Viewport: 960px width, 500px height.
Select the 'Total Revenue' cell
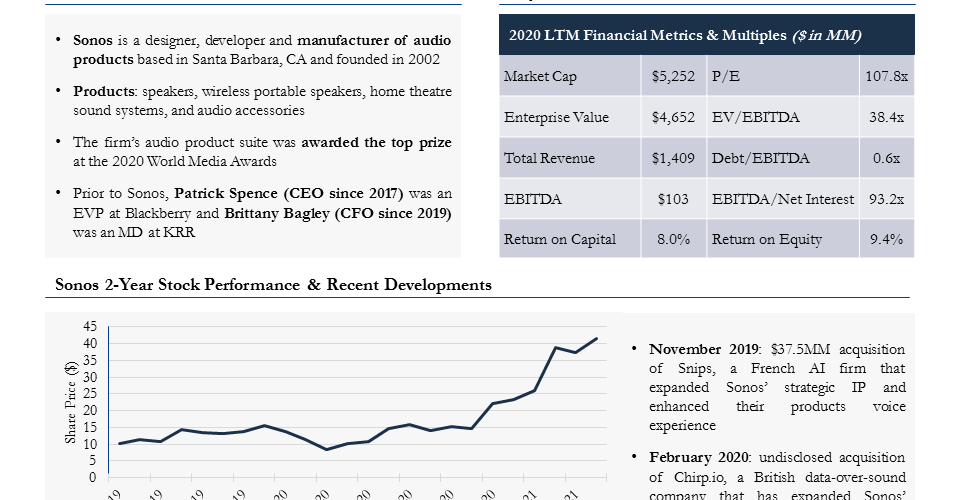[570, 158]
